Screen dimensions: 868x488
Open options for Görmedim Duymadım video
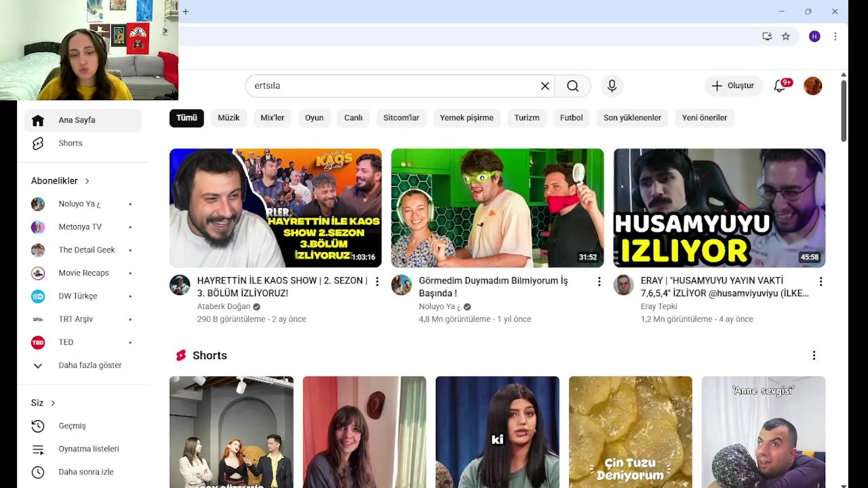click(x=599, y=281)
